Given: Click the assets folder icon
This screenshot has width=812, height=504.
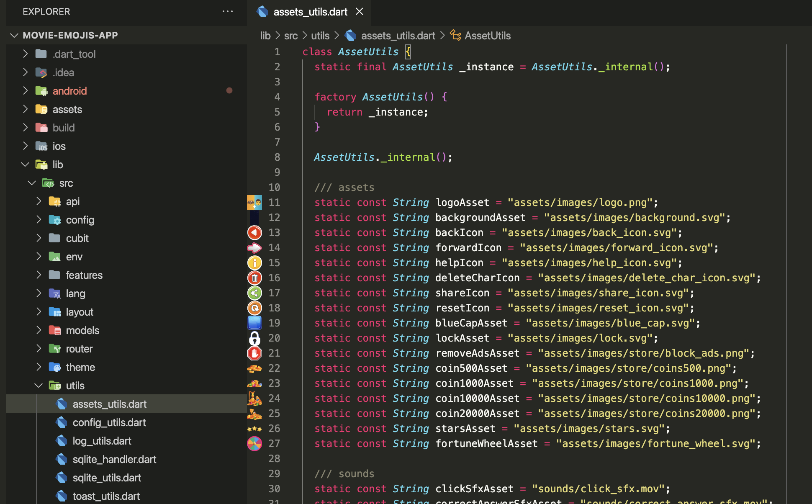Looking at the screenshot, I should coord(41,109).
